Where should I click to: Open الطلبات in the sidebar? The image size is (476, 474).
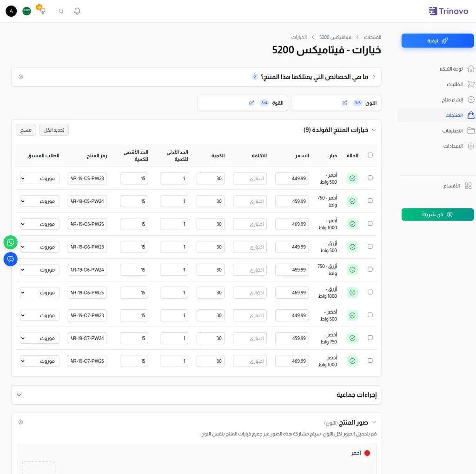coord(455,84)
